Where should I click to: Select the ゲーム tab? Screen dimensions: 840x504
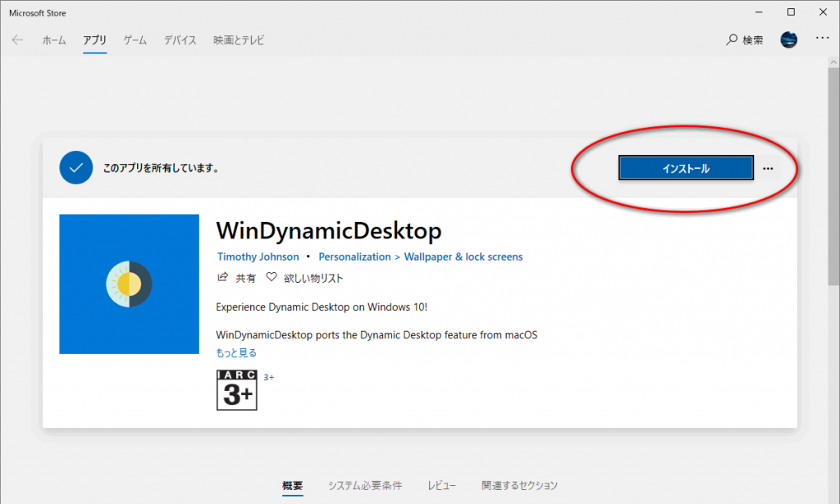(x=135, y=40)
